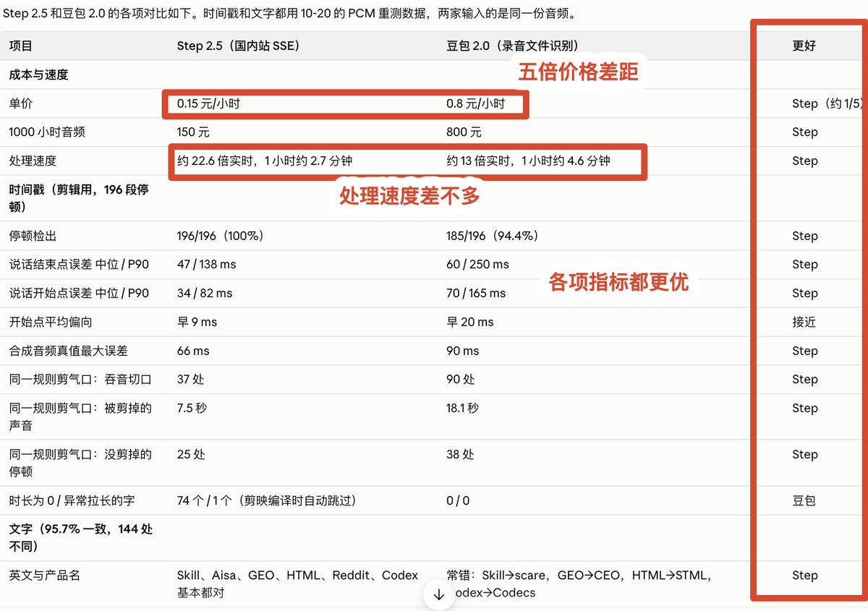Click the Step cell in 合成音频真值最大误差 row

[x=804, y=351]
